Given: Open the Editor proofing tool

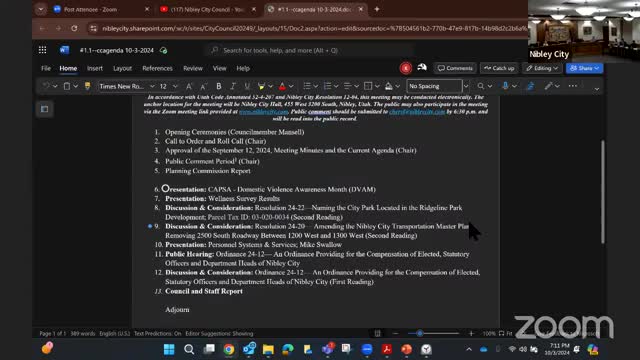Looking at the screenshot, I should (x=531, y=86).
